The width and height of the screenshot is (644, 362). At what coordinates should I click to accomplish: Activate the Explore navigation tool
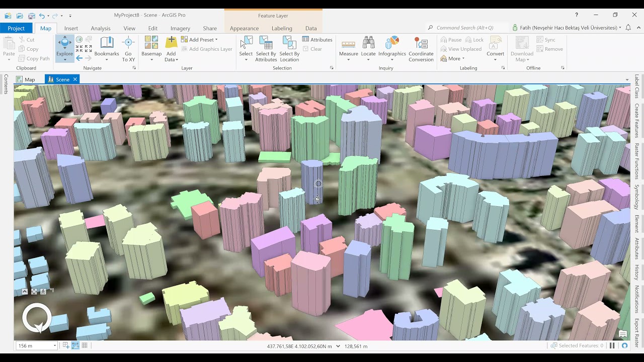tap(64, 45)
